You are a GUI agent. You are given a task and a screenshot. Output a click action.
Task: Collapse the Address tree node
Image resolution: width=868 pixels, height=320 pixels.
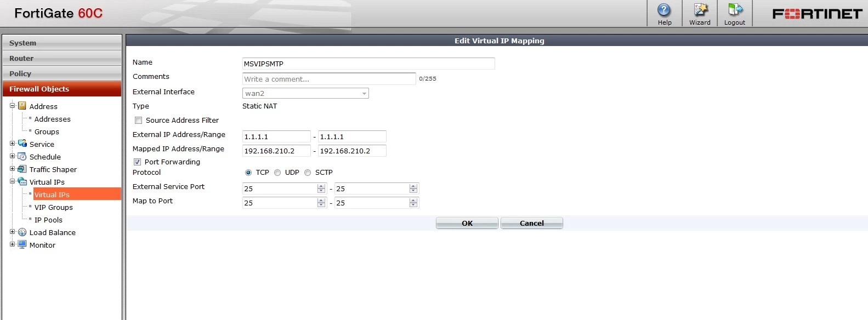coord(12,105)
